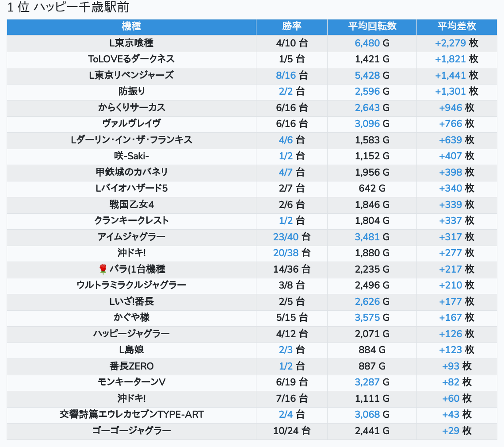Click the win rate '14/36 台'

(291, 269)
